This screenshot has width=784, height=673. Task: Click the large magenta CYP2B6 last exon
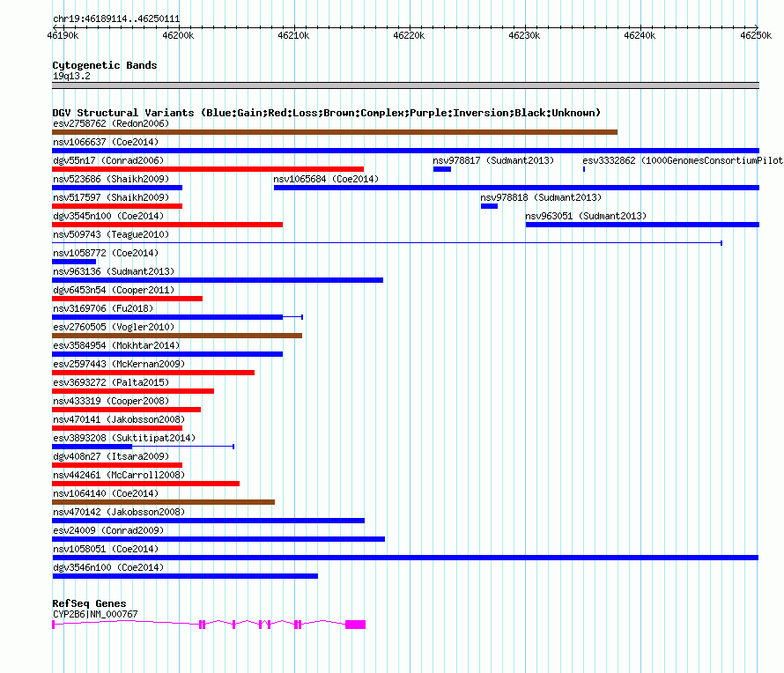(x=356, y=625)
